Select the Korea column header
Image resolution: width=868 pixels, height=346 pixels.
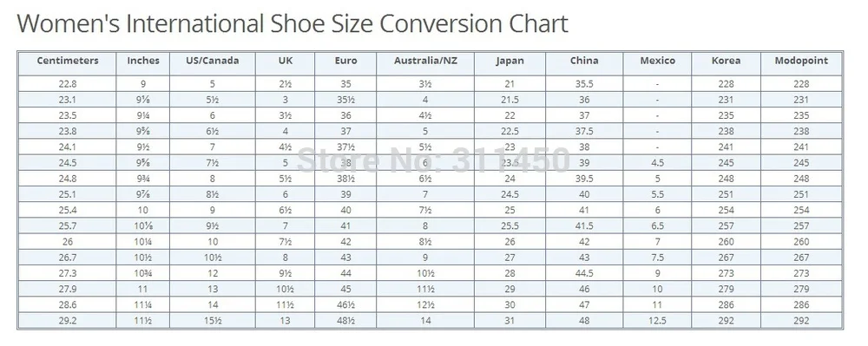click(x=726, y=61)
